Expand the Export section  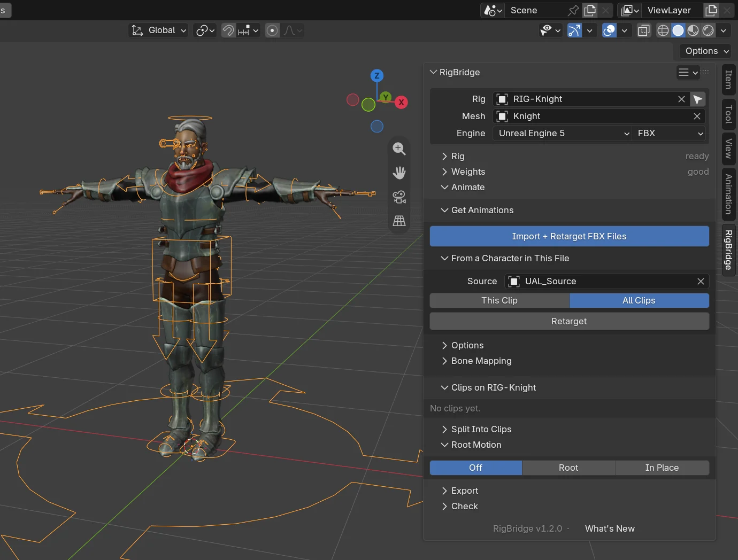(x=460, y=491)
